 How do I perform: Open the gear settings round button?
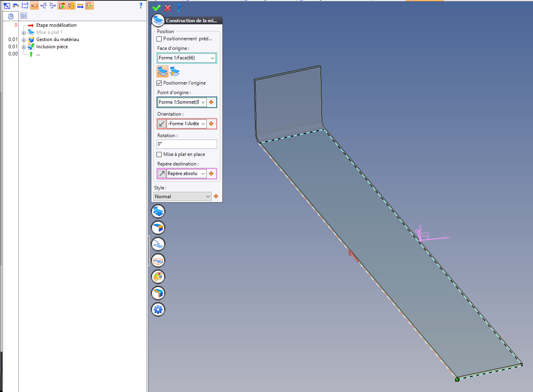point(158,309)
